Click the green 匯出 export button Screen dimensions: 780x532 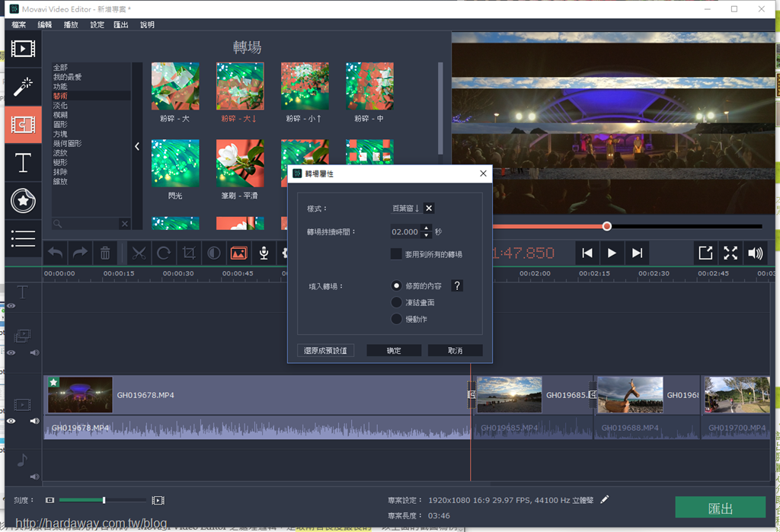720,508
